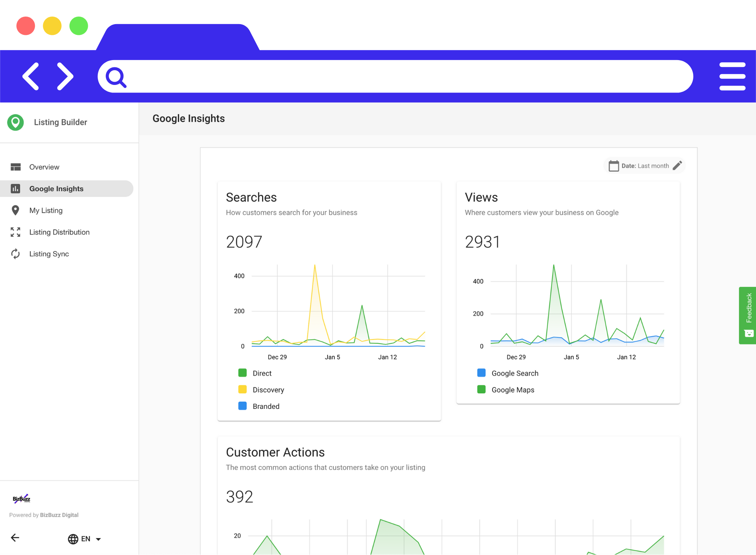Toggle the Google Maps legend green swatch
This screenshot has height=555, width=756.
tap(481, 389)
